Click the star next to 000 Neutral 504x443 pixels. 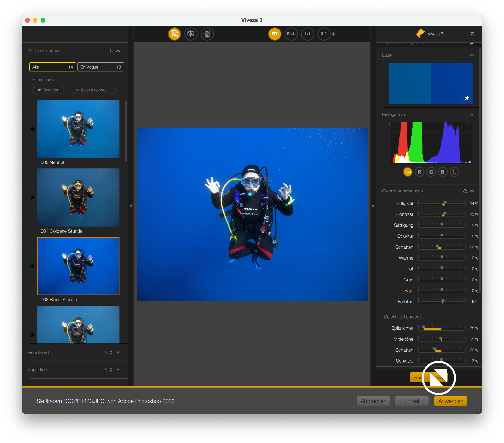click(x=33, y=129)
